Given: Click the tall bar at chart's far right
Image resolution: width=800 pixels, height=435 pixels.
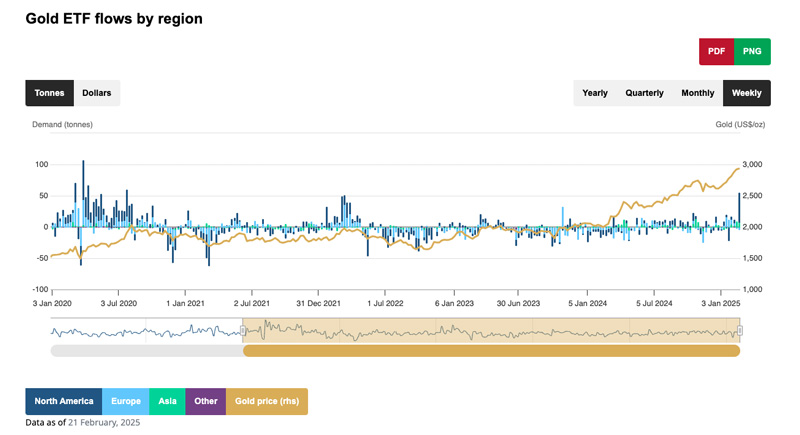Looking at the screenshot, I should coord(739,210).
